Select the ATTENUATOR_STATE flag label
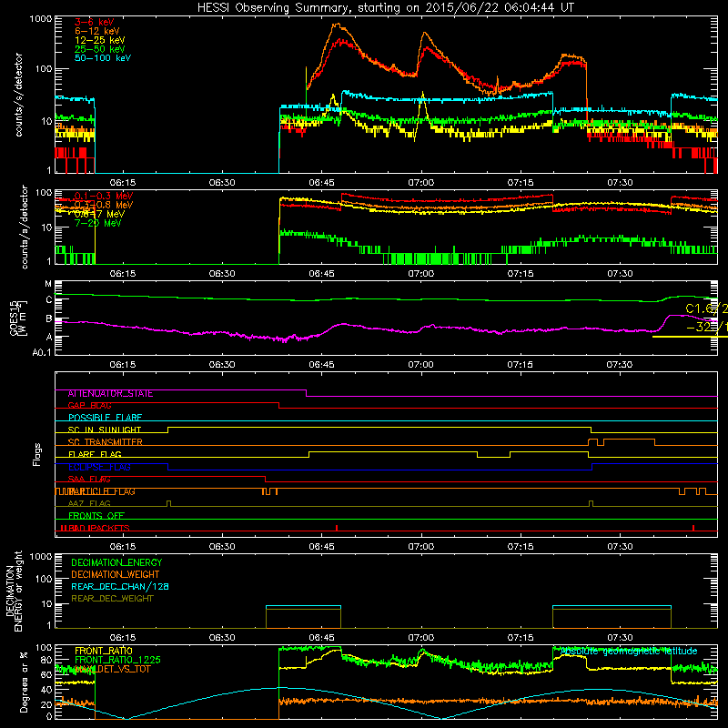The image size is (728, 728). (x=110, y=393)
